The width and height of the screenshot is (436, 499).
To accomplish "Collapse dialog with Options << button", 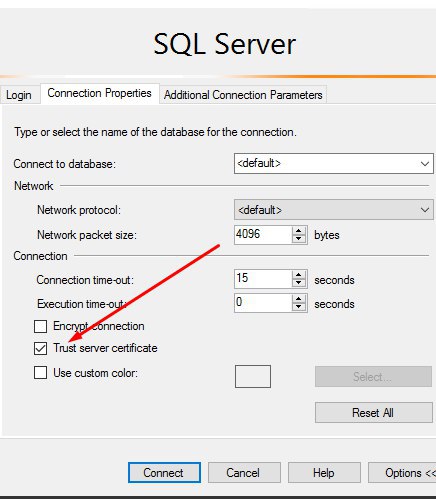I will (x=402, y=473).
